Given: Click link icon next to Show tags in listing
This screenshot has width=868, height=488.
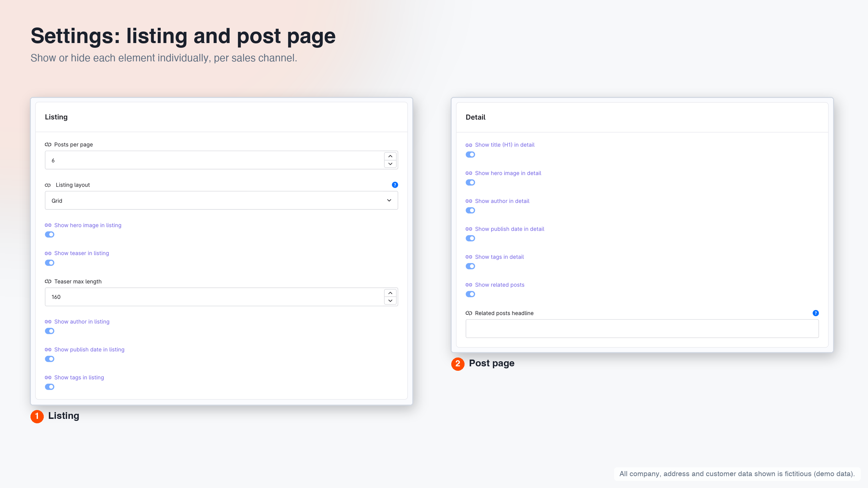Looking at the screenshot, I should coord(48,378).
